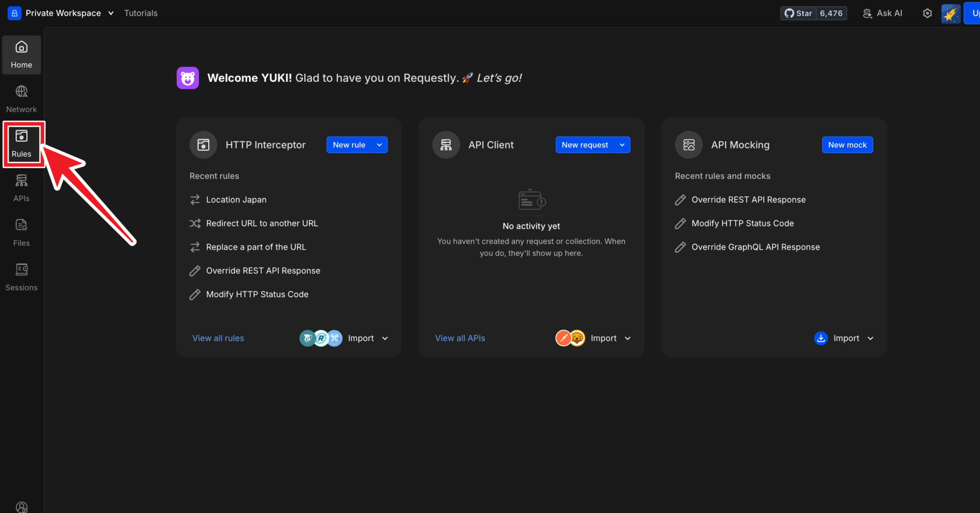This screenshot has height=513, width=980.
Task: Click the settings gear icon
Action: 927,13
